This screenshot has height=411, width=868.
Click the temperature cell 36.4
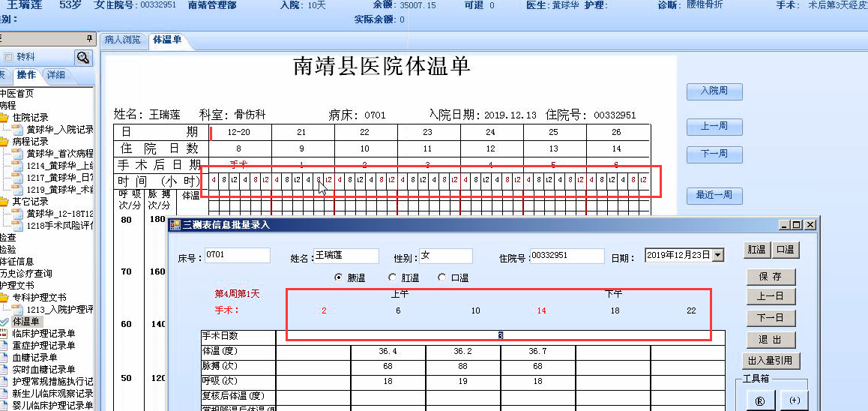[x=388, y=352]
